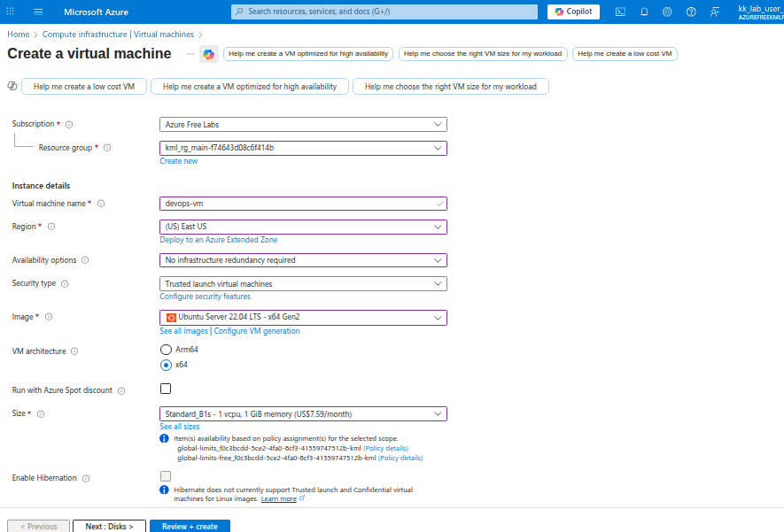The width and height of the screenshot is (784, 532).
Task: Open Compute infrastructure | Virtual machines breadcrumb
Action: (x=118, y=35)
